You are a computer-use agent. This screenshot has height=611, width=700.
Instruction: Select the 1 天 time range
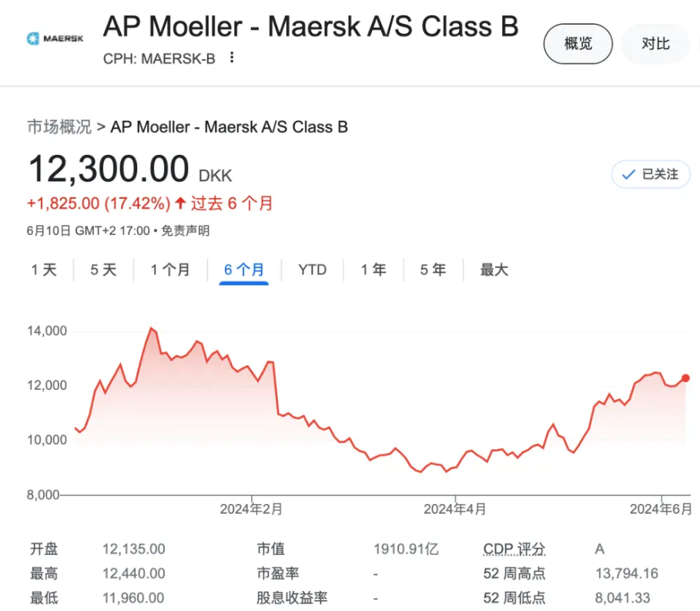tap(44, 270)
